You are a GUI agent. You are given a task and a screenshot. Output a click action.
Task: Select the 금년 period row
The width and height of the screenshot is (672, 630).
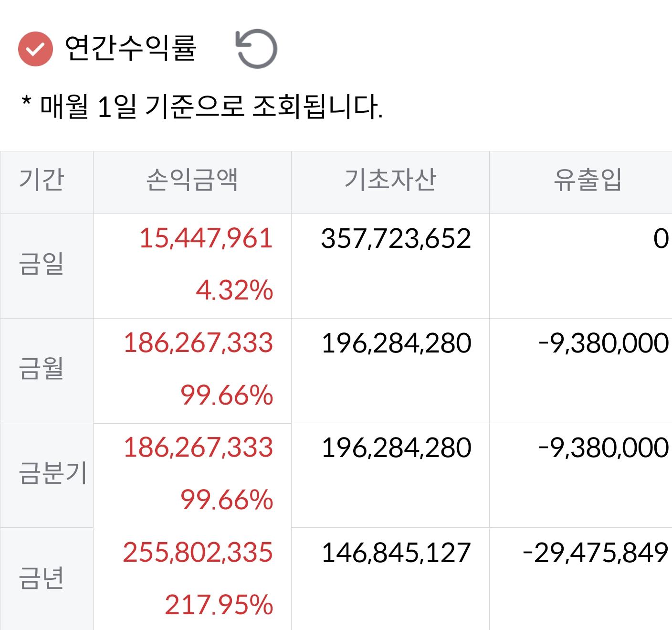pyautogui.click(x=42, y=579)
